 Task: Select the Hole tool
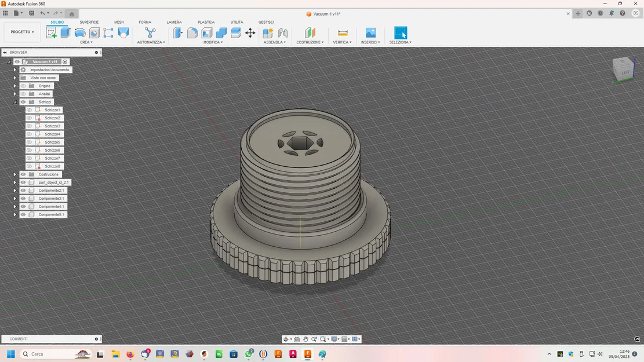point(94,33)
